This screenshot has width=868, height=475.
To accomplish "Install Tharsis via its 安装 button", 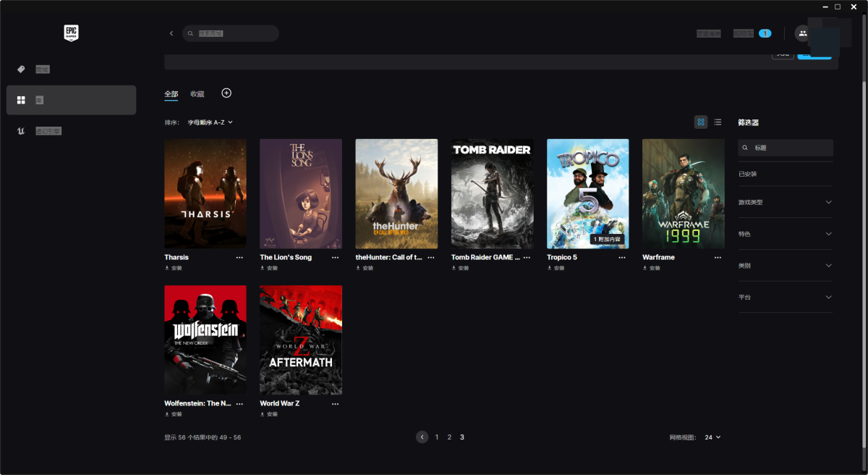I will click(x=174, y=268).
